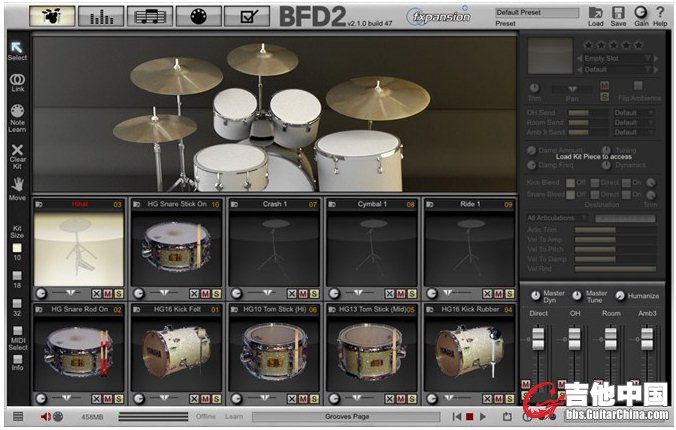This screenshot has height=430, width=676.
Task: Set Kit Size to 32
Action: (x=17, y=304)
